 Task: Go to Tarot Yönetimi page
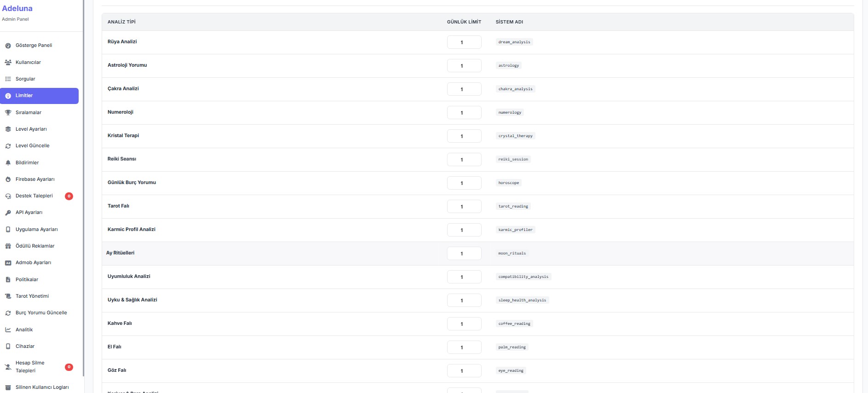point(32,296)
